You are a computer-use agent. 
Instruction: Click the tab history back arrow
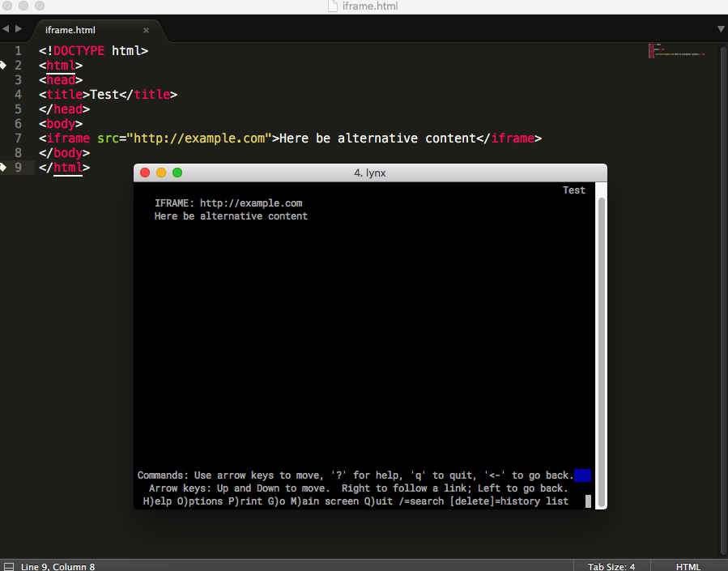pos(6,29)
